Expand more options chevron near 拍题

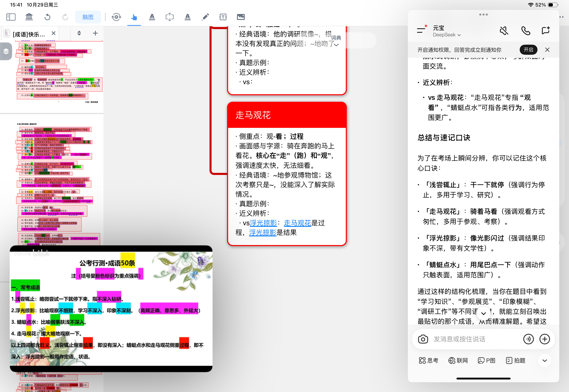544,360
